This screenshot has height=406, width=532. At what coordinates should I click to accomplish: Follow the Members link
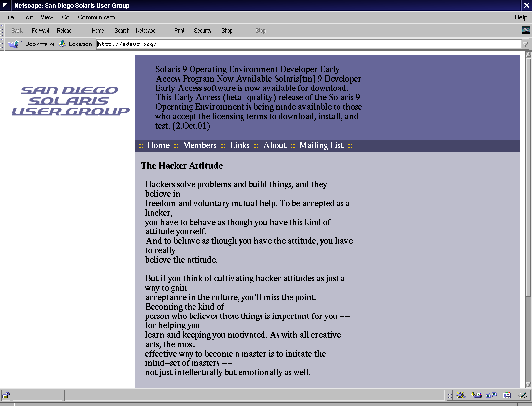click(199, 145)
